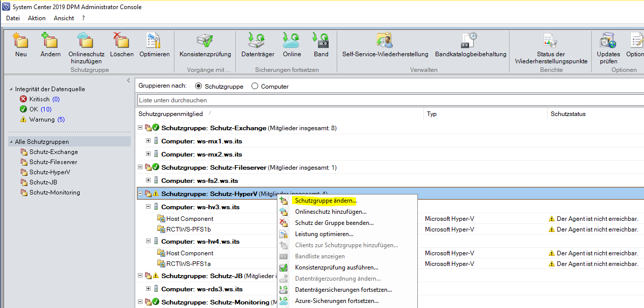Select the Schutzgruppe grouping radio button
Image resolution: width=644 pixels, height=308 pixels.
(x=199, y=86)
